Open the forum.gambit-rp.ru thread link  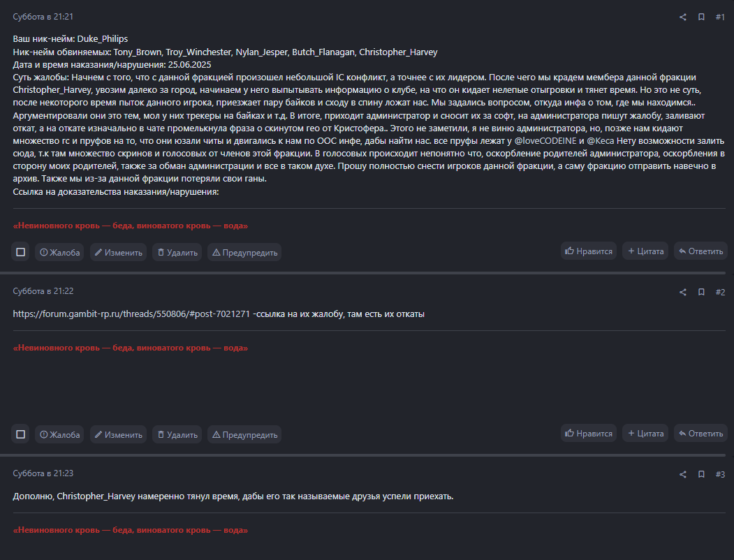coord(131,314)
